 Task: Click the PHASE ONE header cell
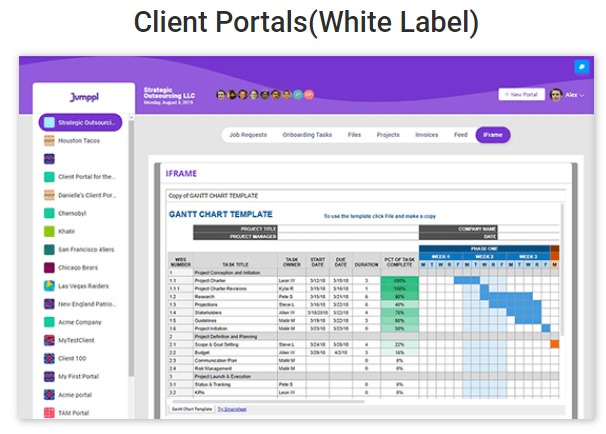coord(484,248)
